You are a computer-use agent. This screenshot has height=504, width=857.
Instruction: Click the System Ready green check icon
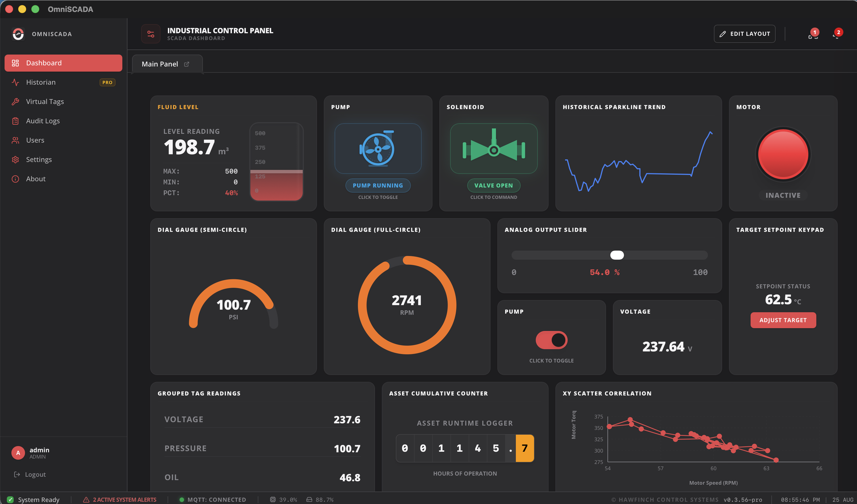(10, 500)
